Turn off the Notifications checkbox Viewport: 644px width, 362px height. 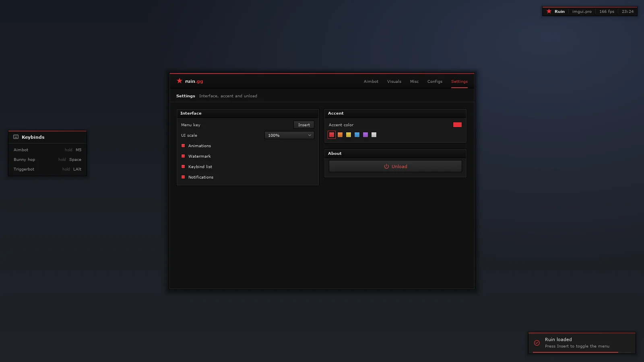[183, 177]
